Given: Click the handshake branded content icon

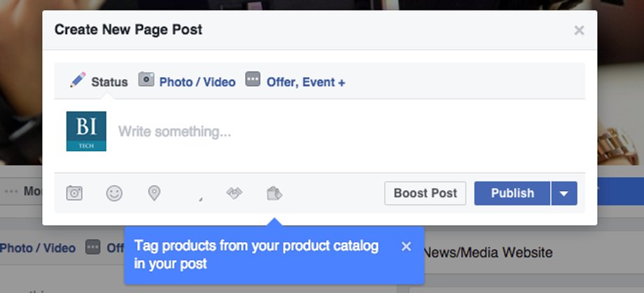Looking at the screenshot, I should pyautogui.click(x=234, y=193).
